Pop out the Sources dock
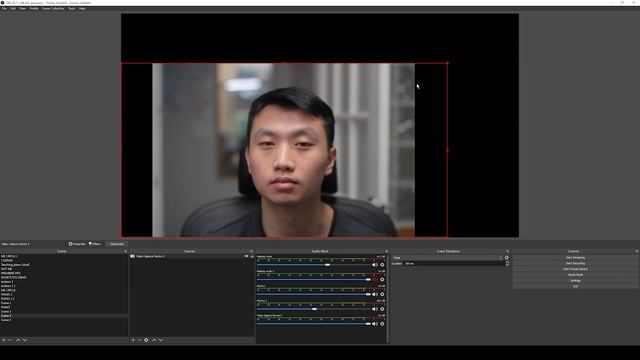Screen dimensions: 640x360 pos(251,251)
